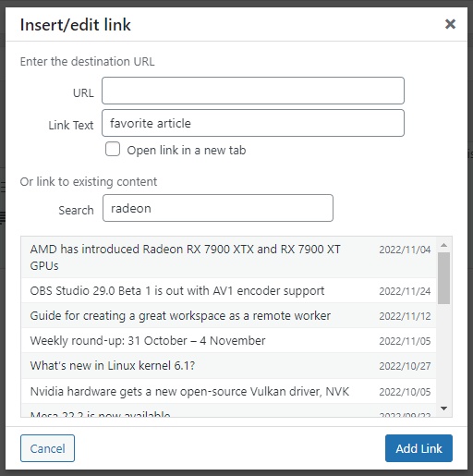The width and height of the screenshot is (473, 476).
Task: Click the Open link in a new tab label
Action: click(x=187, y=151)
